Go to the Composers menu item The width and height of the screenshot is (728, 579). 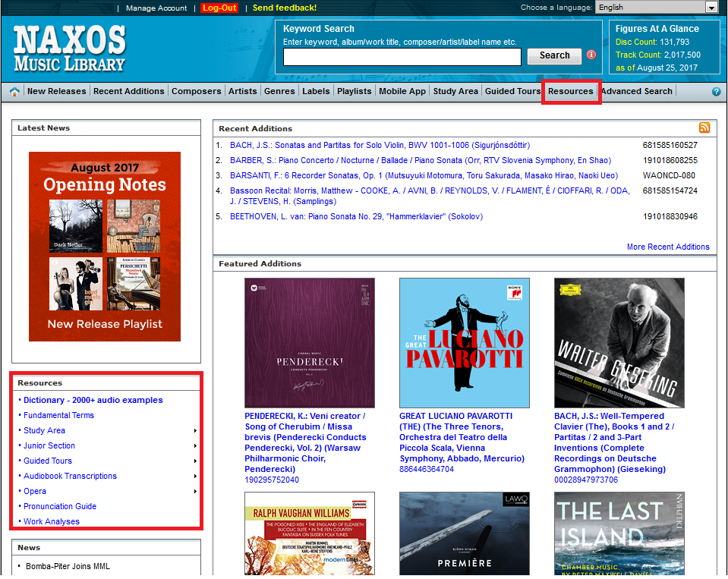coord(196,91)
